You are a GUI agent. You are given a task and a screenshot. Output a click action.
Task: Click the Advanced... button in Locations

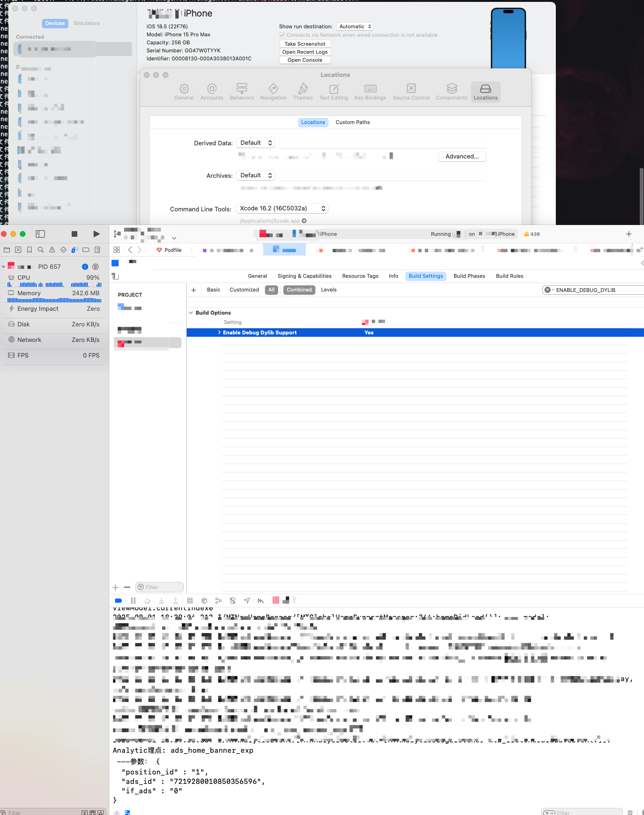(x=462, y=157)
